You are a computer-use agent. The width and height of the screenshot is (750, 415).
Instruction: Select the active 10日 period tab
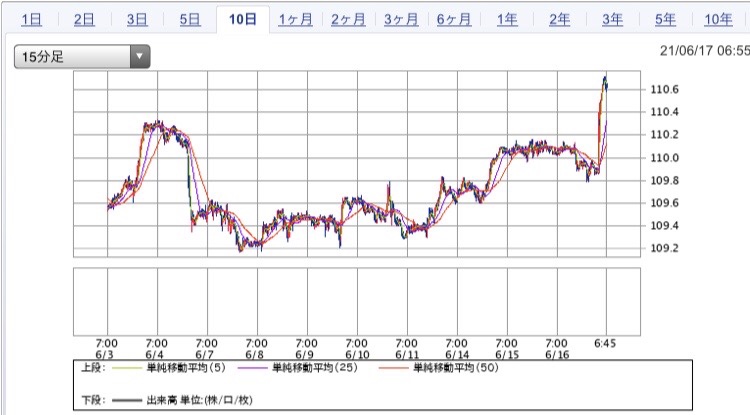point(243,20)
